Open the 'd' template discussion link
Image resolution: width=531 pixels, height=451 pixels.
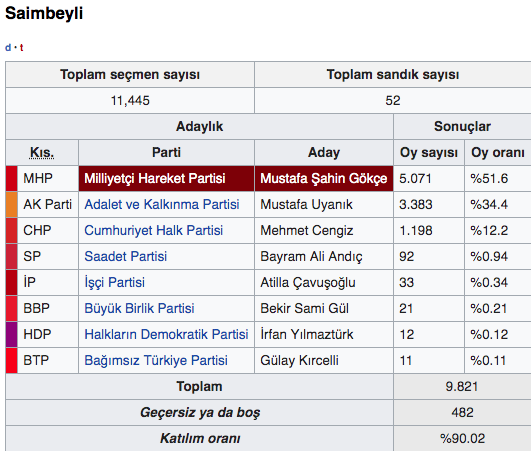tap(8, 47)
